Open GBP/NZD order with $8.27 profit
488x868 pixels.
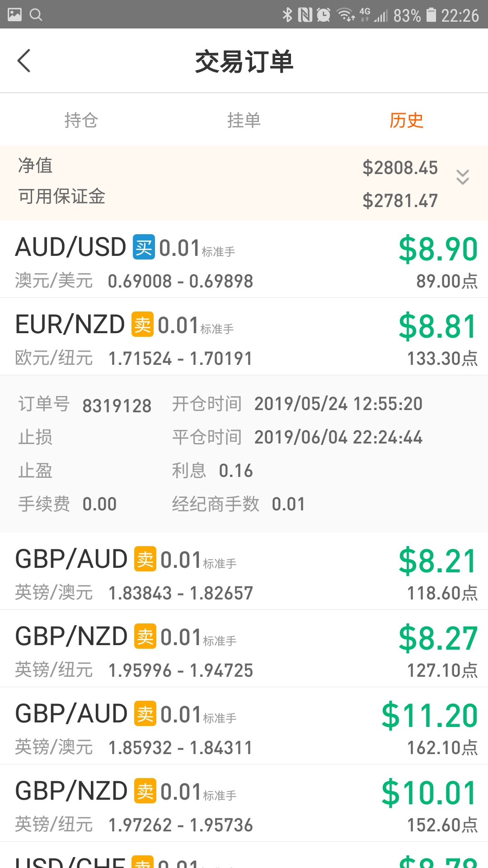pos(244,649)
